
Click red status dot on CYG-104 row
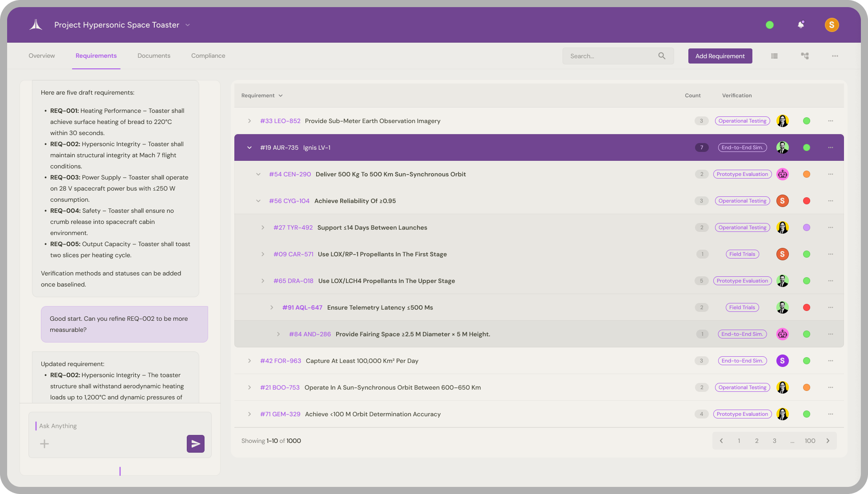click(x=806, y=201)
